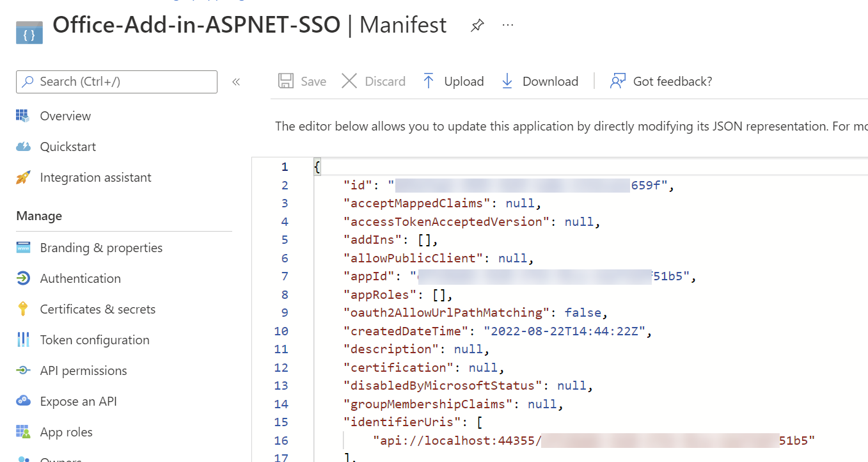Screen dimensions: 868x462
Task: Click the Expose an API globe icon
Action: tap(24, 401)
